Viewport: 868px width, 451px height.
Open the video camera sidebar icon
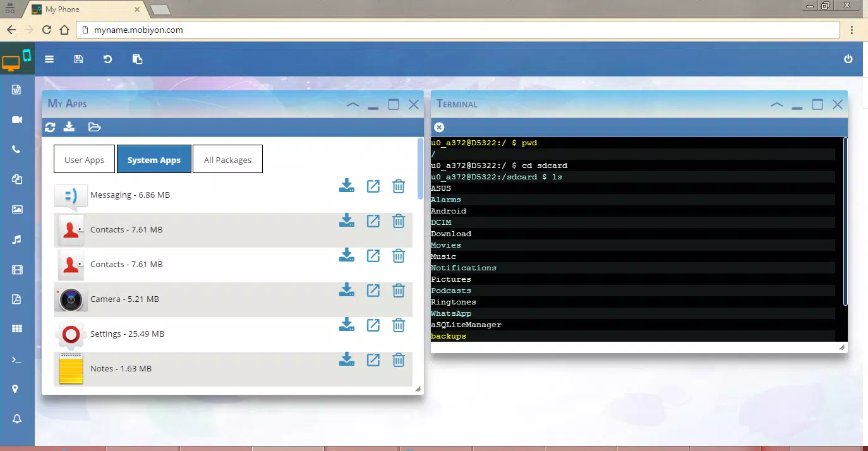coord(17,120)
